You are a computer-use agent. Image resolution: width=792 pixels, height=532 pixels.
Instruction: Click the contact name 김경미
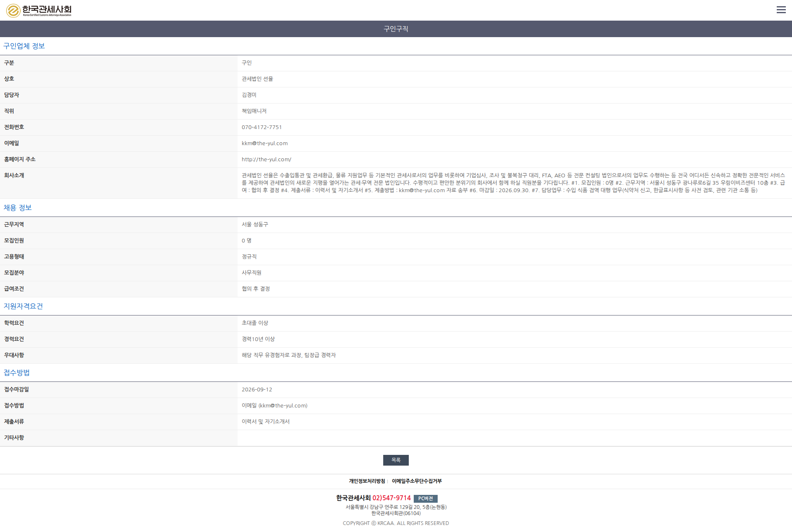[249, 95]
